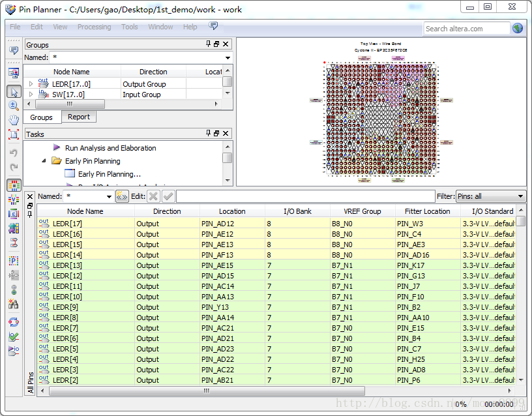This screenshot has width=532, height=416.
Task: Open the Window menu
Action: coord(160,27)
